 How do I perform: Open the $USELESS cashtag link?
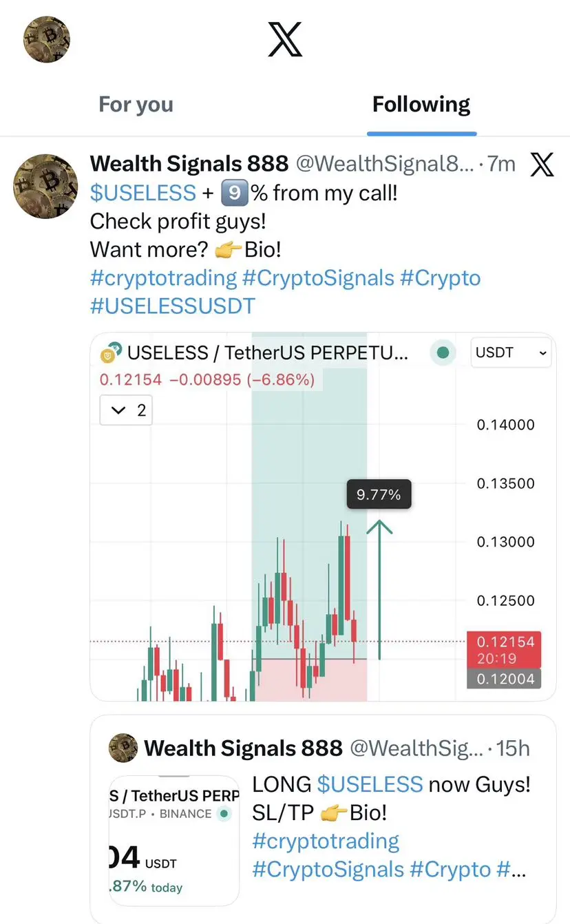coord(143,193)
